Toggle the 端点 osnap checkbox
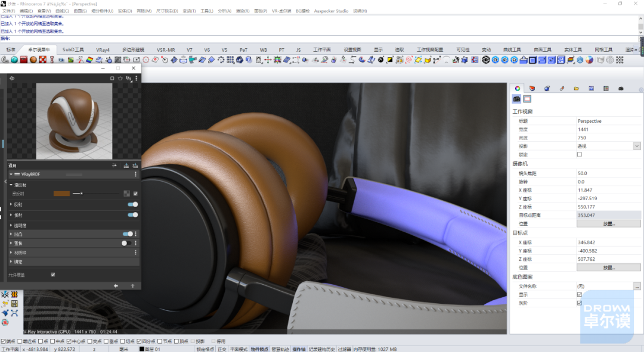This screenshot has width=644, height=352. pyautogui.click(x=4, y=341)
